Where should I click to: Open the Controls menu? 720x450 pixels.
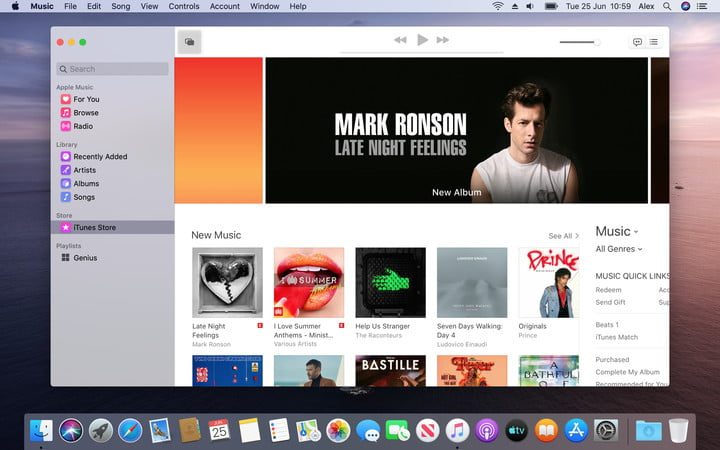pyautogui.click(x=184, y=6)
